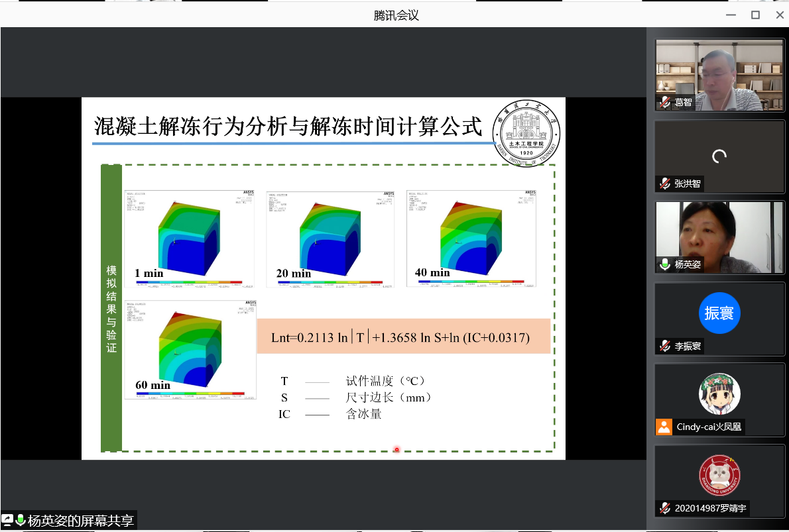The height and width of the screenshot is (532, 789).
Task: Click the orange person icon beside Cindy-cai火凤凰
Action: tap(664, 427)
